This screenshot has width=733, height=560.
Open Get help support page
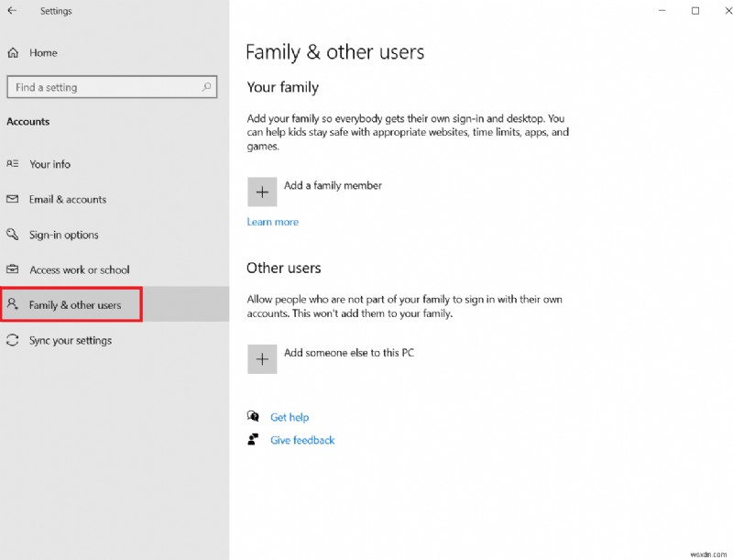pos(290,416)
